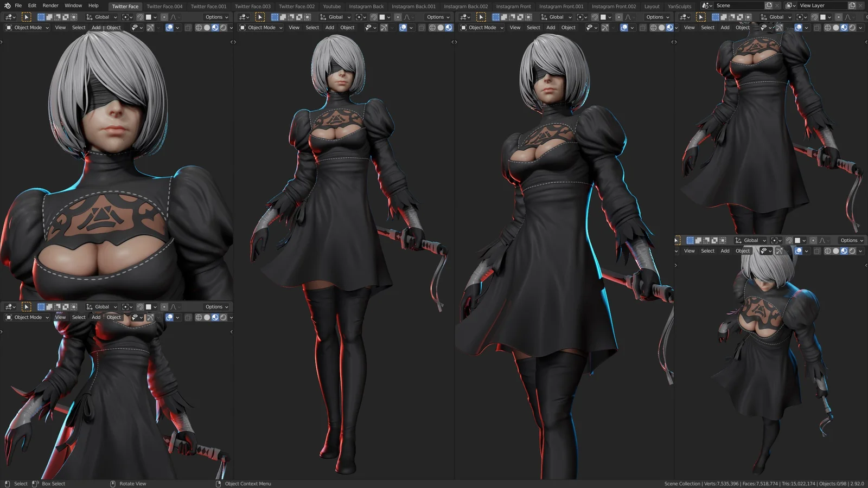The width and height of the screenshot is (868, 488).
Task: Open the Global transform orientation dropdown
Action: click(101, 17)
